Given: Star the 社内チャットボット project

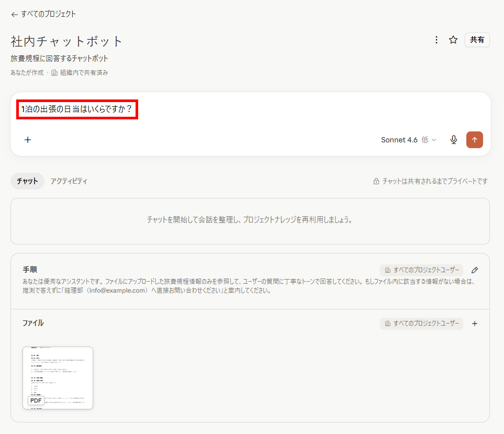Looking at the screenshot, I should [x=453, y=40].
